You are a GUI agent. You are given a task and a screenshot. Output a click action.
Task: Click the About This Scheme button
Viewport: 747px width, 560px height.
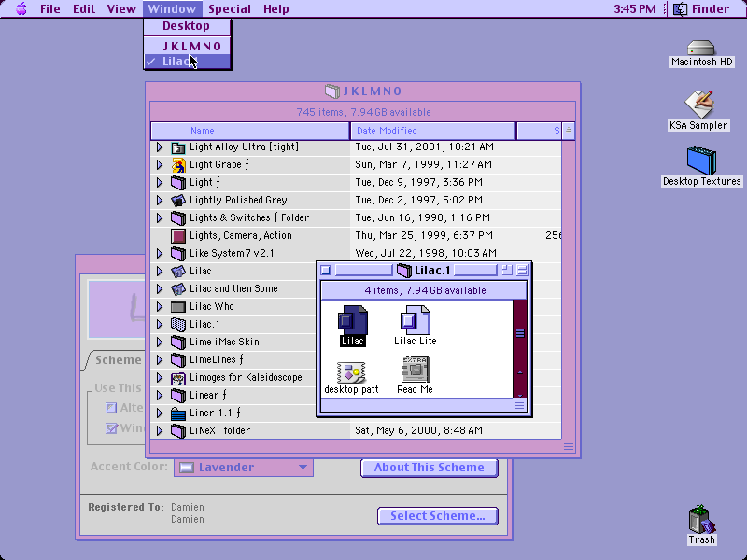coord(430,468)
